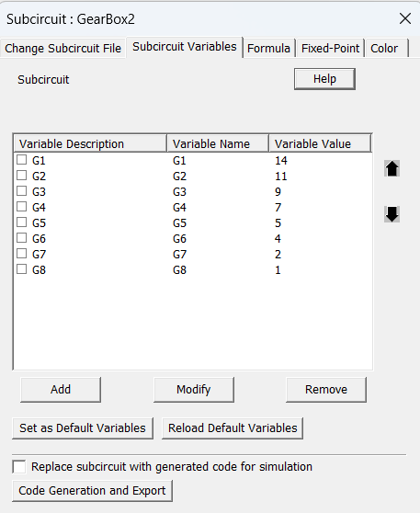Viewport: 420px width, 513px height.
Task: Click Reload Default Variables
Action: click(x=233, y=428)
